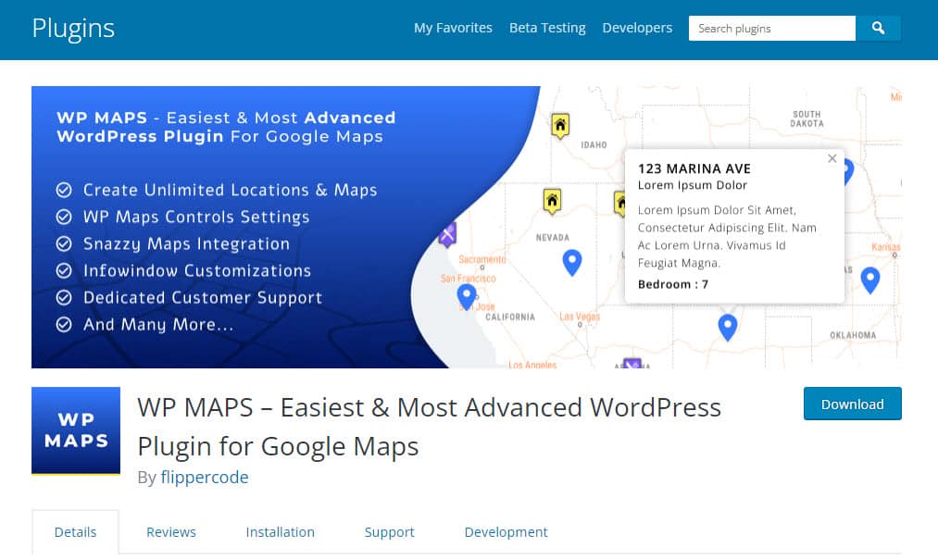Click the blue pin below the info window
Screen dimensions: 938x560
[x=728, y=328]
